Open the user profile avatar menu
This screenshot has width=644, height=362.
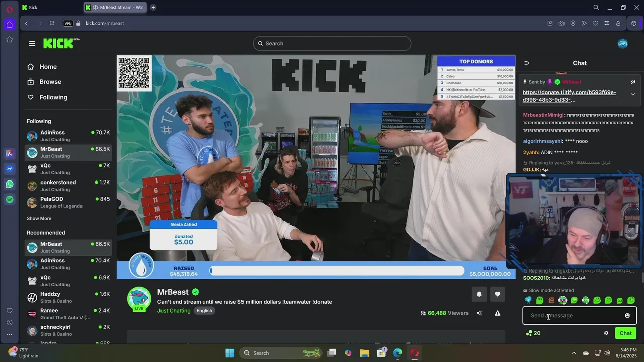(x=623, y=44)
